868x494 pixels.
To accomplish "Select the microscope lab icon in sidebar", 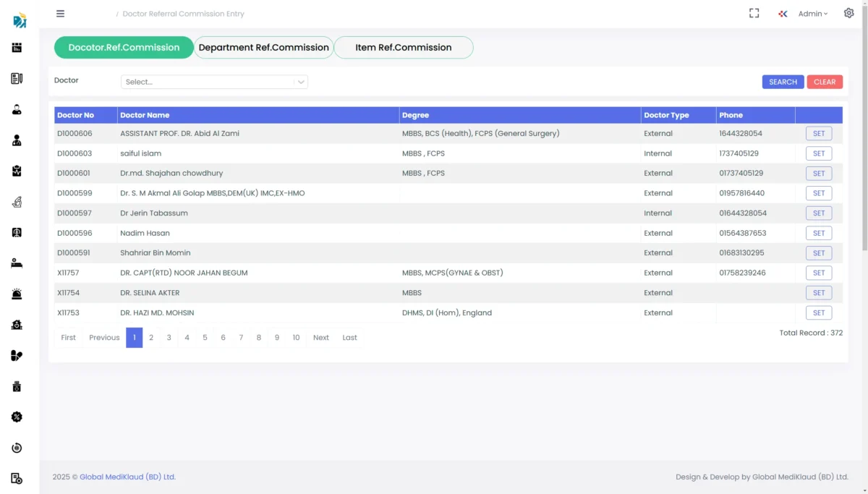I will (17, 202).
